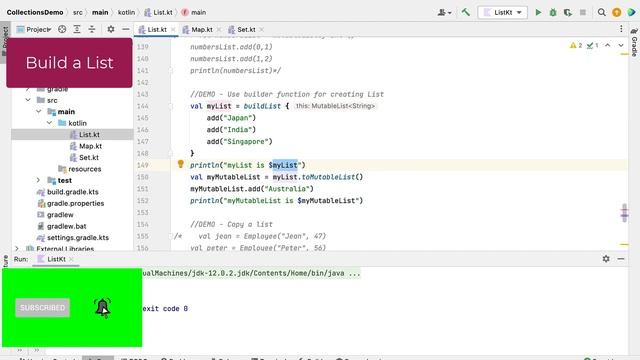Viewport: 640px width, 360px height.
Task: Fold the buildList block at line 144
Action: click(x=171, y=106)
